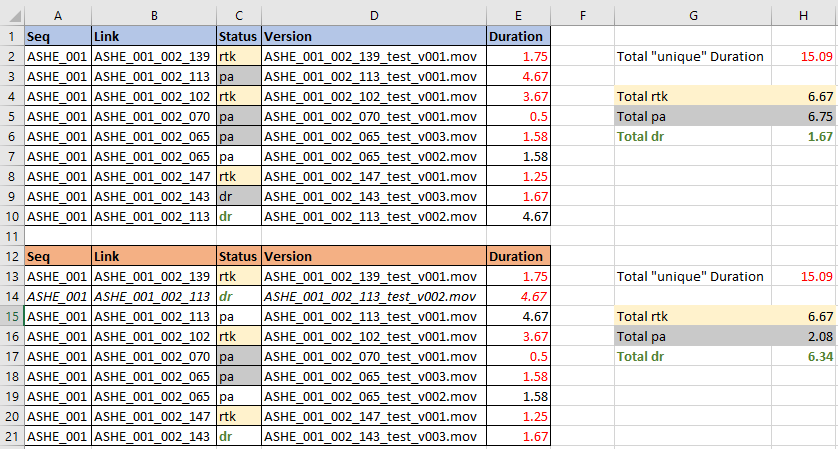
Task: Select column H header
Action: (803, 16)
